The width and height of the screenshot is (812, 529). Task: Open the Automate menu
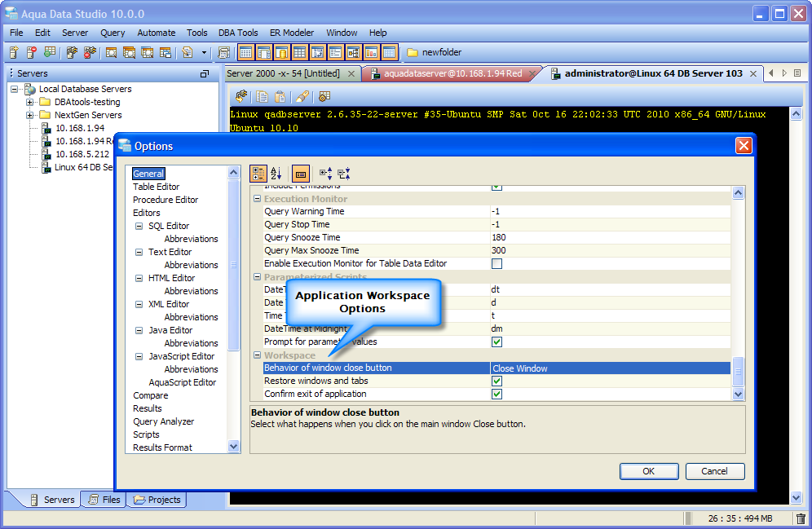coord(157,33)
